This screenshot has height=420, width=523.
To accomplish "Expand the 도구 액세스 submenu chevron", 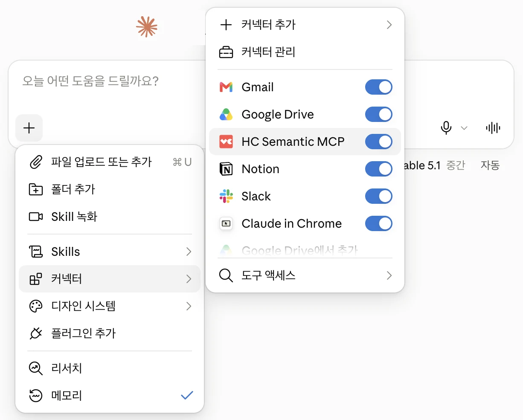I will pyautogui.click(x=389, y=275).
